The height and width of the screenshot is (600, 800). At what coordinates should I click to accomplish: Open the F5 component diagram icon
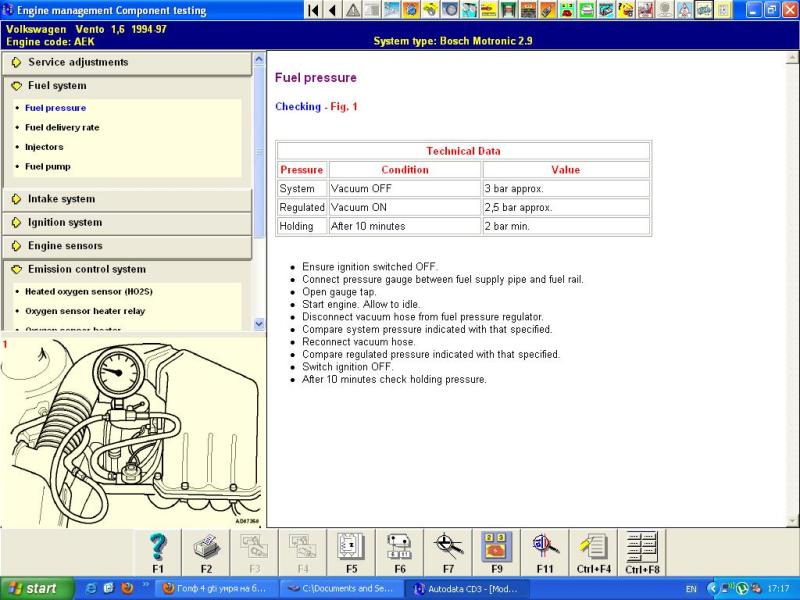click(351, 546)
